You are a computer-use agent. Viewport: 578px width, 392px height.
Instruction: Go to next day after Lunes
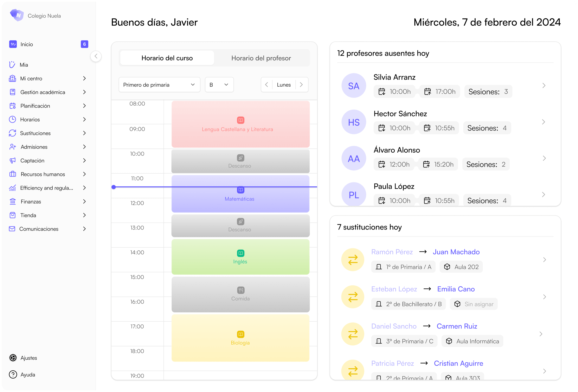click(x=301, y=85)
